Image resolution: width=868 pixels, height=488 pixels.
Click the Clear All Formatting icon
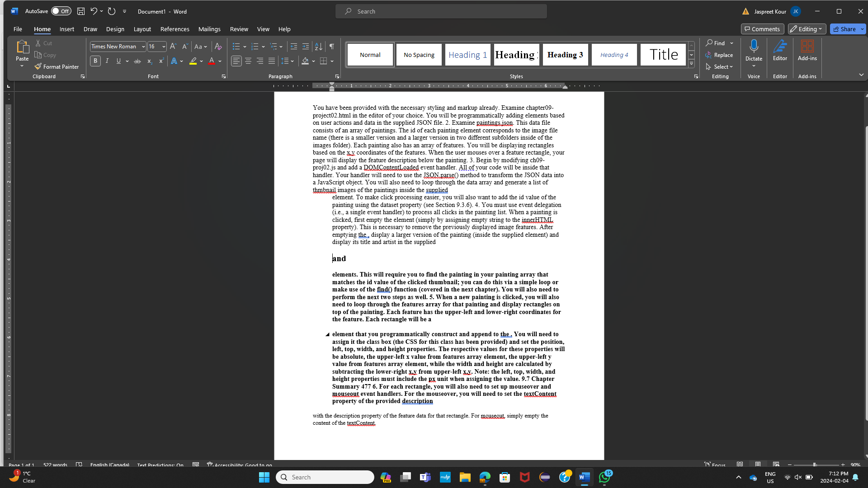click(x=218, y=46)
